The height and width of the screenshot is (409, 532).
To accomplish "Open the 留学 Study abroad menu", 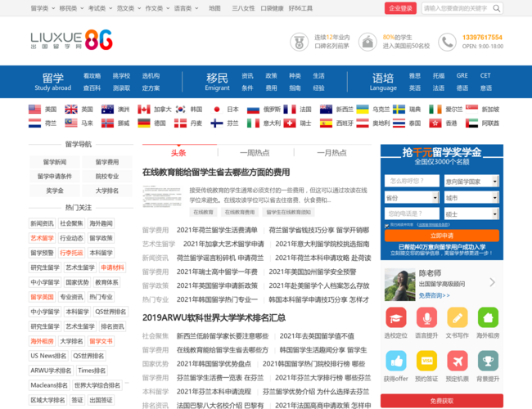I will [x=53, y=82].
